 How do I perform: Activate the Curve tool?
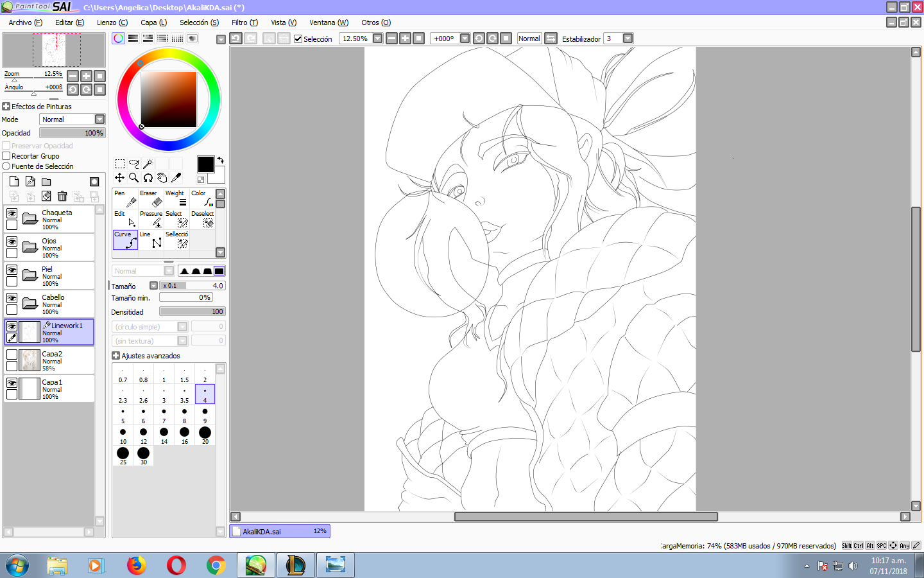click(125, 240)
